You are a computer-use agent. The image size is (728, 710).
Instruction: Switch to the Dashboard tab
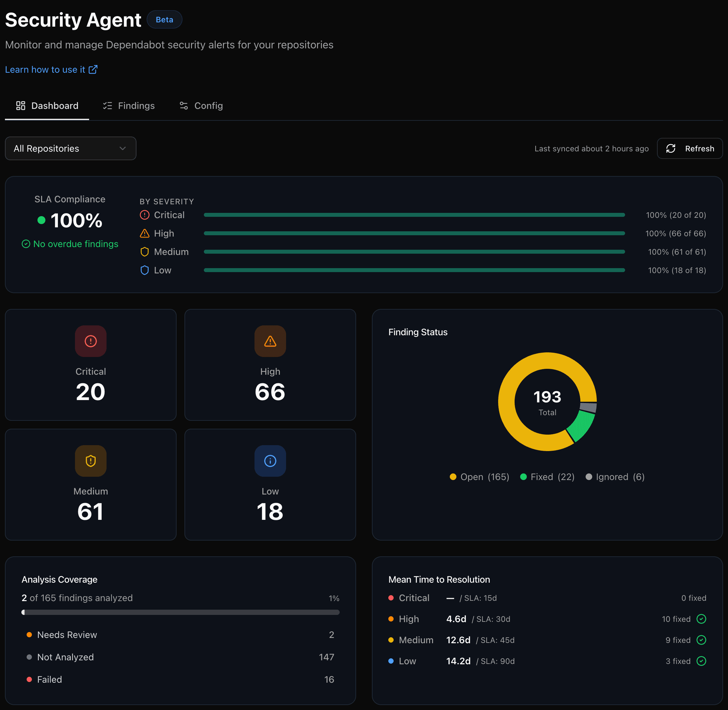pyautogui.click(x=47, y=106)
